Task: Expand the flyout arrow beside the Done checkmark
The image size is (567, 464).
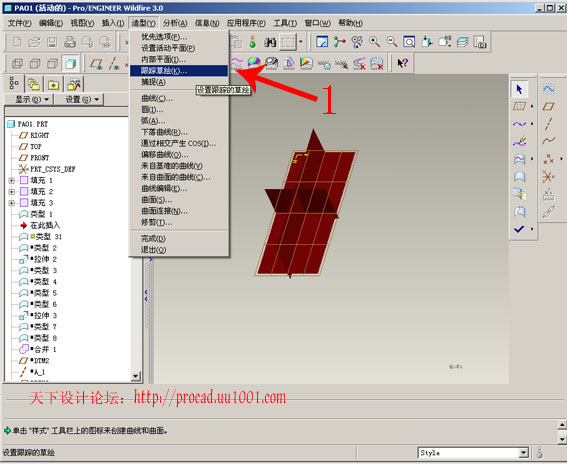Action: pos(532,229)
